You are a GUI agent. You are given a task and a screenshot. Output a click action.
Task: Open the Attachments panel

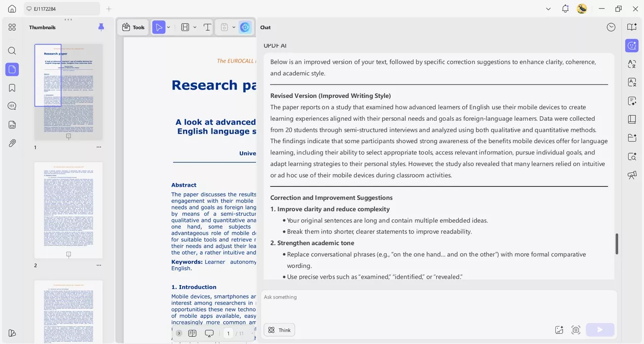pyautogui.click(x=12, y=144)
